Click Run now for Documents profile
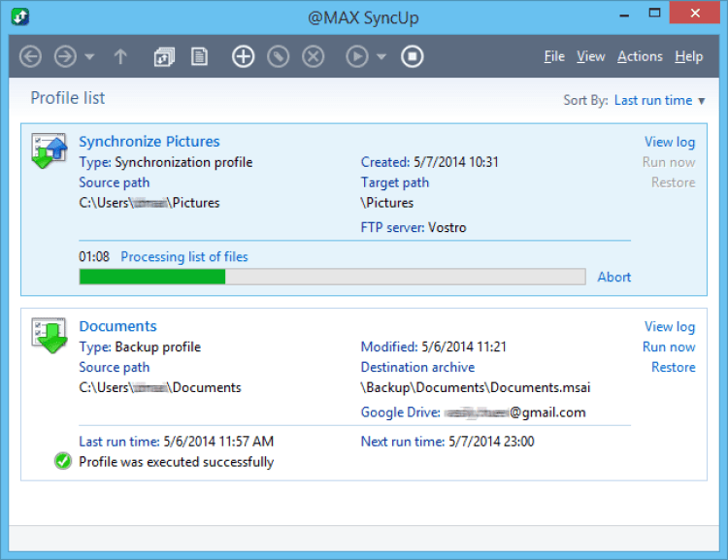This screenshot has width=728, height=560. [x=669, y=346]
